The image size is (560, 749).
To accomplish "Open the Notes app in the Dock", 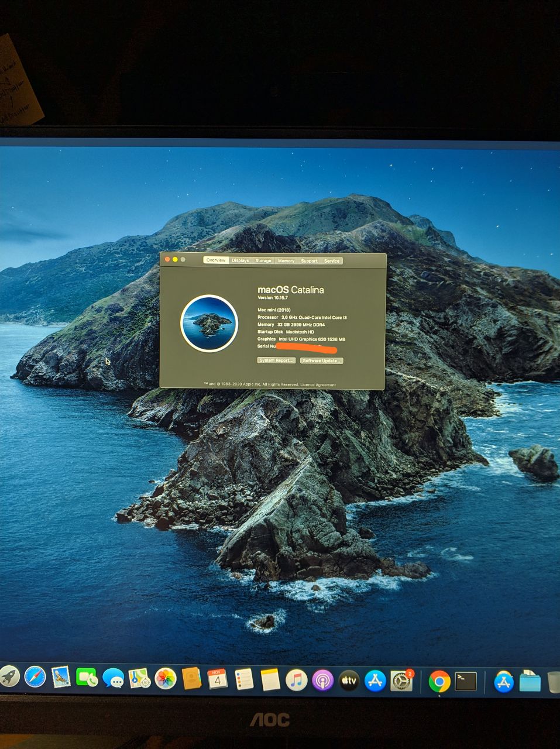I will coord(270,680).
